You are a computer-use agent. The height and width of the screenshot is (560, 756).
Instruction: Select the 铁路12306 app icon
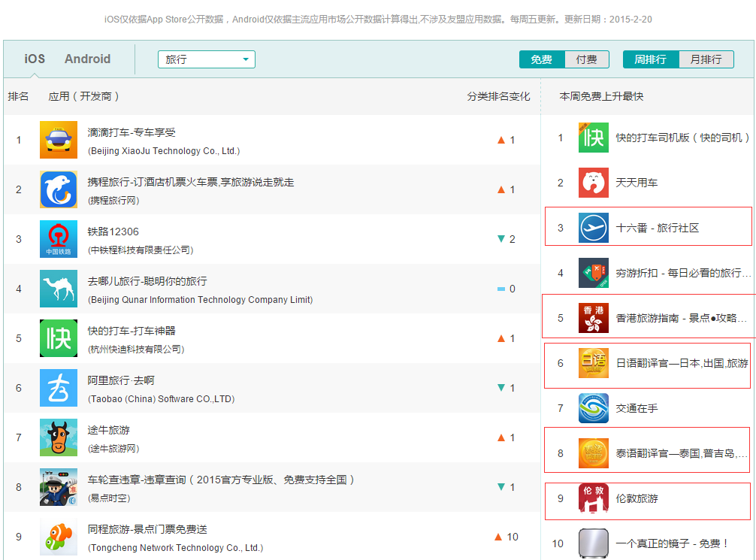[59, 239]
